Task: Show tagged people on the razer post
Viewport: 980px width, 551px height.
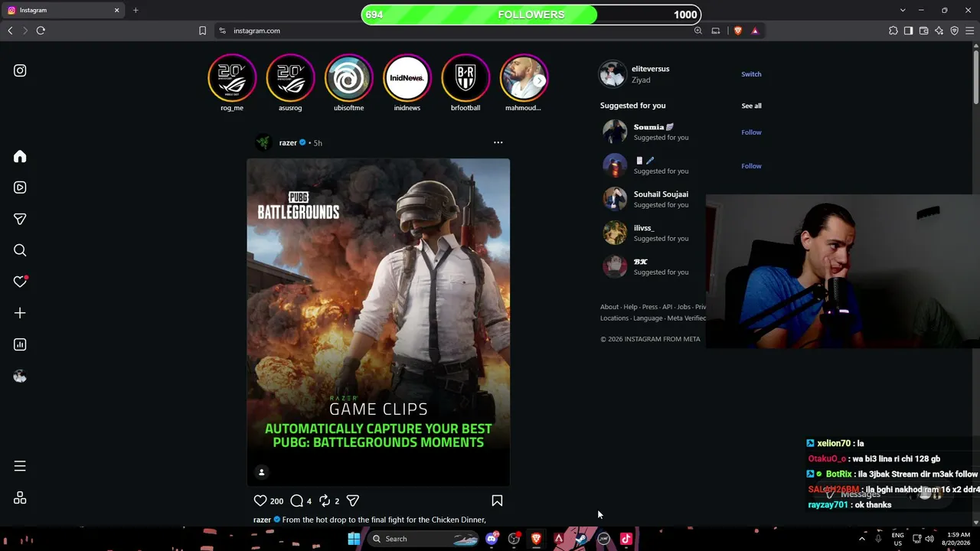Action: pyautogui.click(x=261, y=472)
